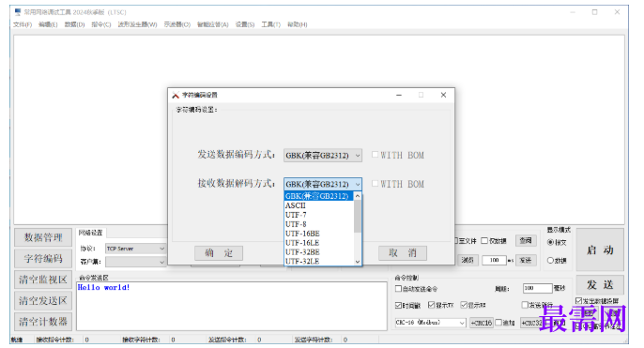Click the +CRC16 button
The width and height of the screenshot is (644, 348).
481,323
